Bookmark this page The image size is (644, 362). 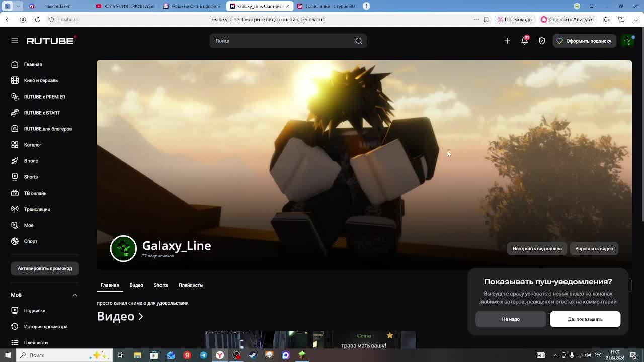click(486, 19)
